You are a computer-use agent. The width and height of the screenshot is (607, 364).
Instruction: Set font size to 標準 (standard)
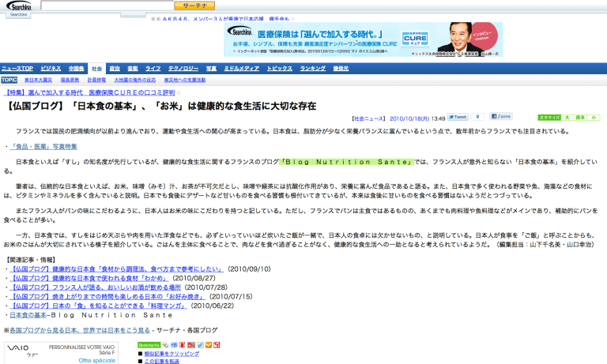point(580,118)
